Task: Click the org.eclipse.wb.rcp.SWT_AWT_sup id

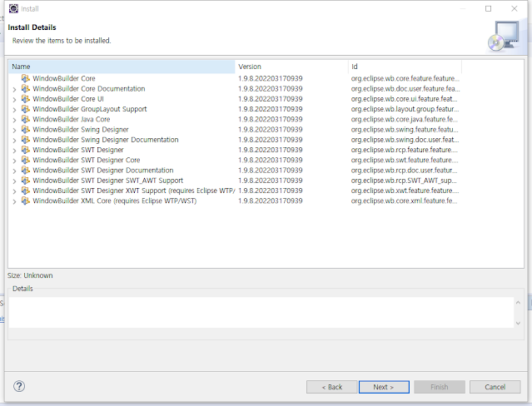Action: click(x=404, y=180)
